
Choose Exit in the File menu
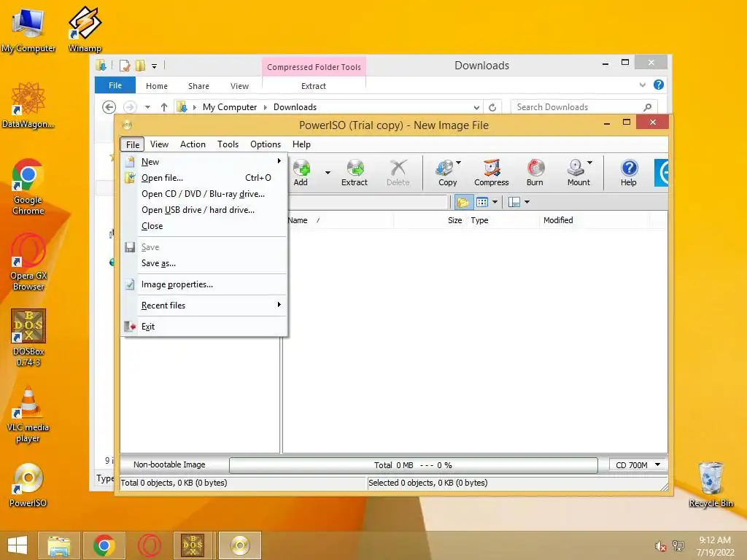pos(204,327)
